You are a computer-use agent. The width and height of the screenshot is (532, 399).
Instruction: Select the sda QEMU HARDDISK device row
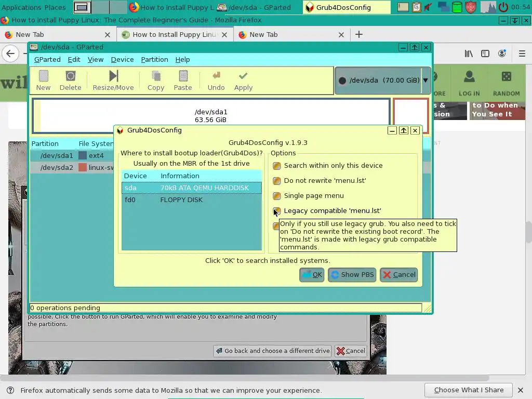point(192,188)
